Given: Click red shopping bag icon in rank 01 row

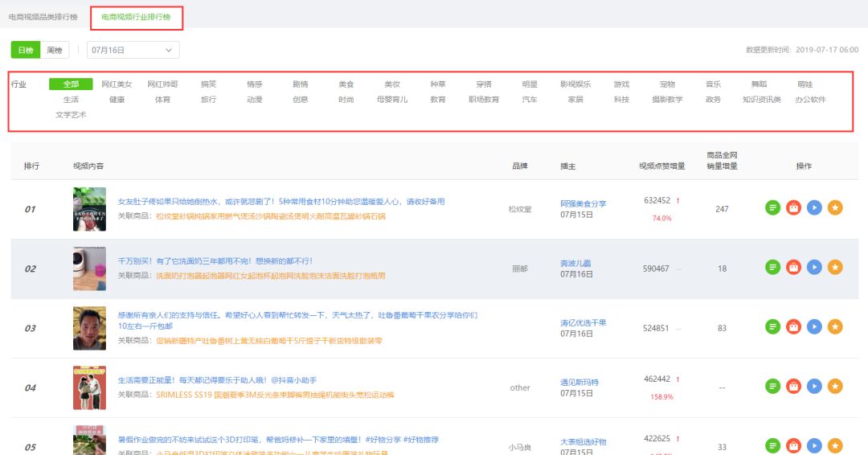Looking at the screenshot, I should click(794, 207).
